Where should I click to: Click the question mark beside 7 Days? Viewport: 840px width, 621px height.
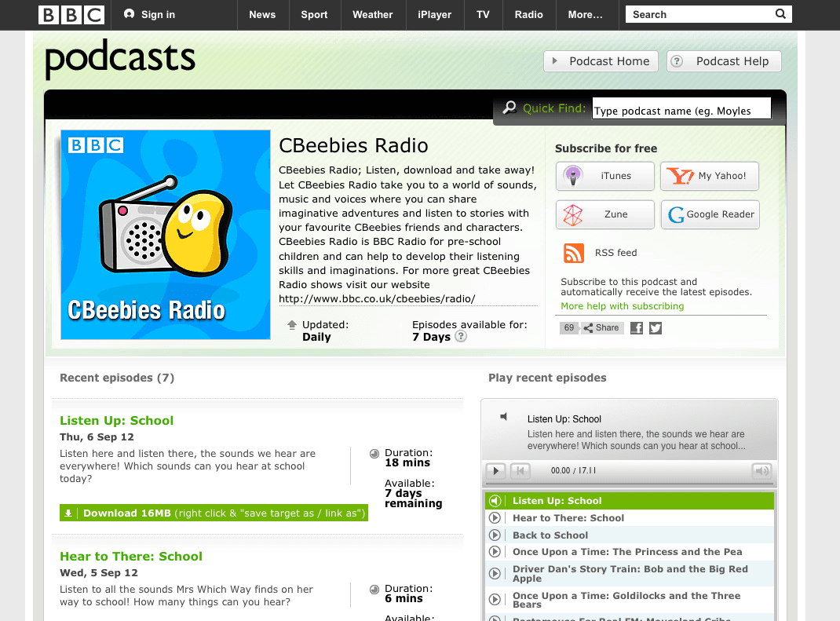click(x=461, y=336)
